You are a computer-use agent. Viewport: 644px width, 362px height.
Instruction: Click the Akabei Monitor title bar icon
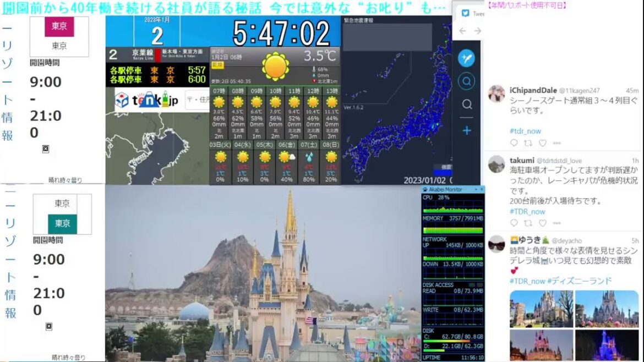(425, 189)
